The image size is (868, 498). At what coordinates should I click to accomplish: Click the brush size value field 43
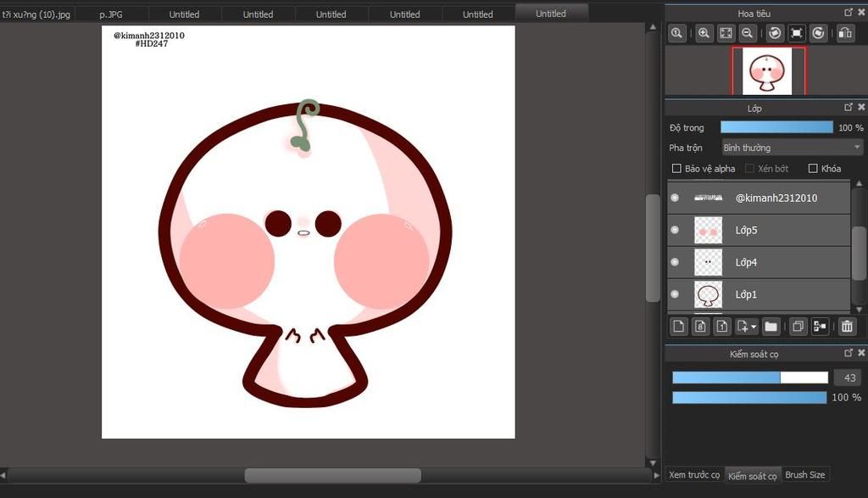(849, 378)
